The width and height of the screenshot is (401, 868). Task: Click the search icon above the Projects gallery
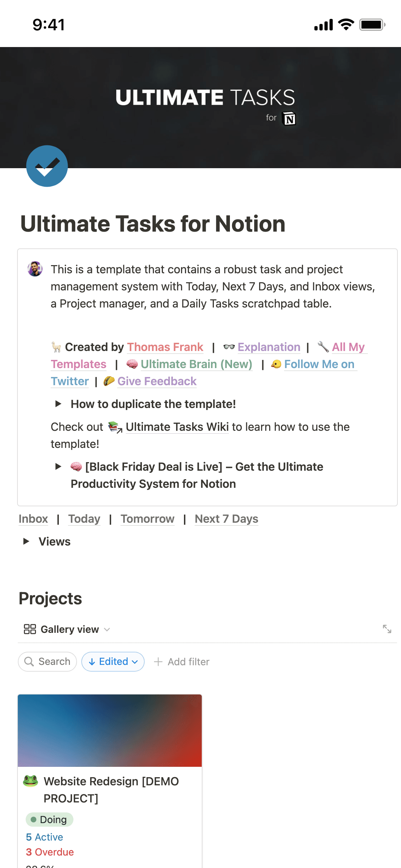point(29,661)
